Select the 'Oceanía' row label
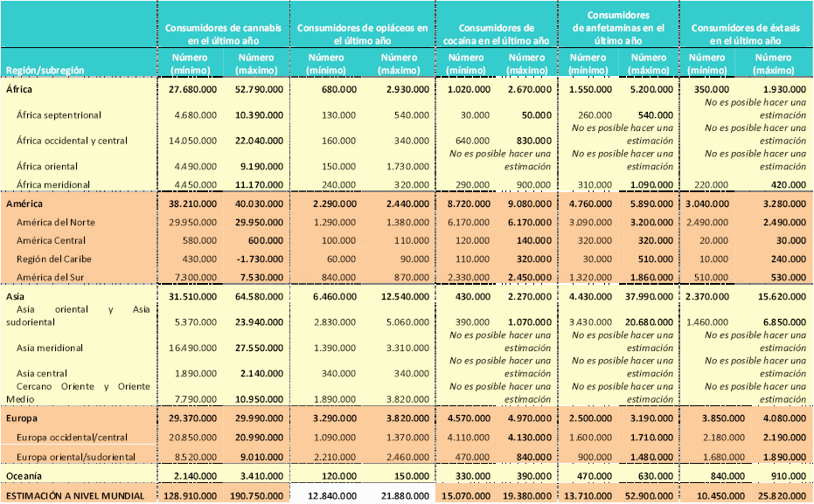This screenshot has height=504, width=814. 25,476
